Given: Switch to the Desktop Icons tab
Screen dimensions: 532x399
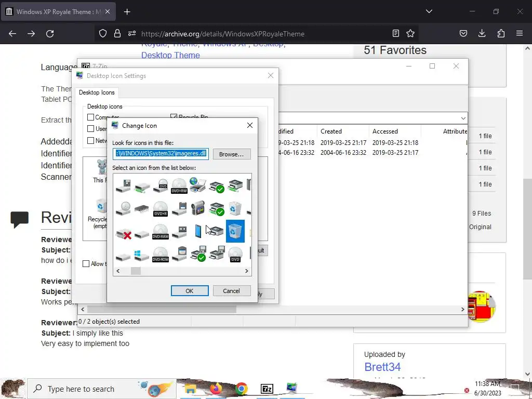Looking at the screenshot, I should coord(97,92).
